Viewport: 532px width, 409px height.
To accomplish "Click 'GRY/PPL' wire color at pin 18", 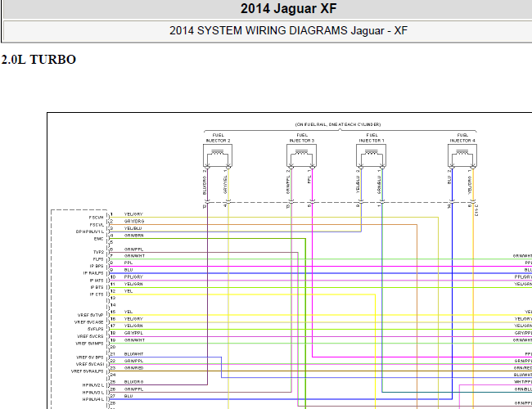I will point(133,333).
